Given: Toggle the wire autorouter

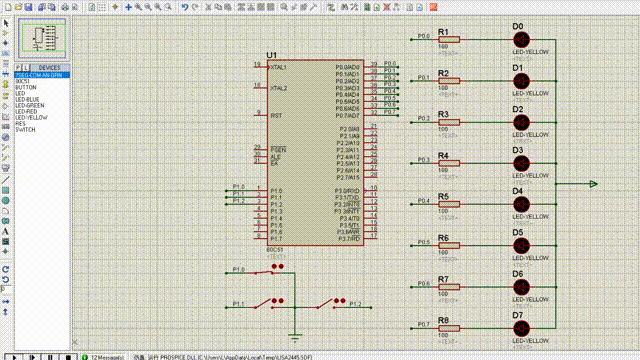Looking at the screenshot, I should point(331,7).
